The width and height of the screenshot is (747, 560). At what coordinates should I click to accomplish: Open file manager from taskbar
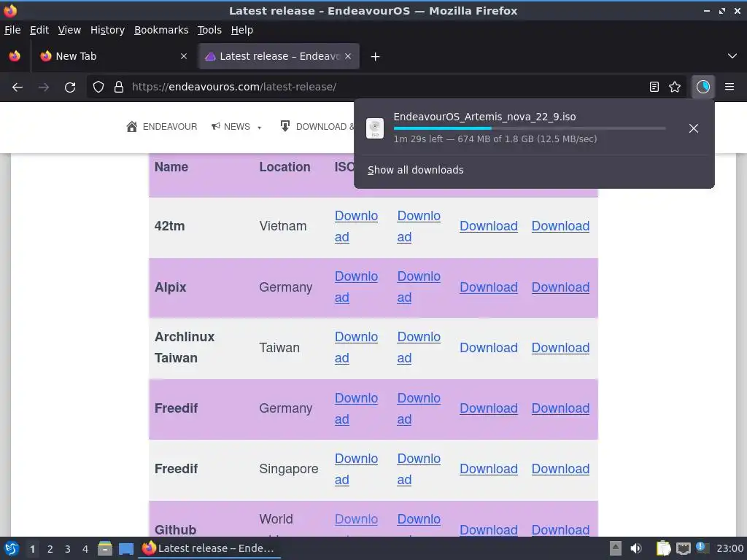click(x=105, y=548)
